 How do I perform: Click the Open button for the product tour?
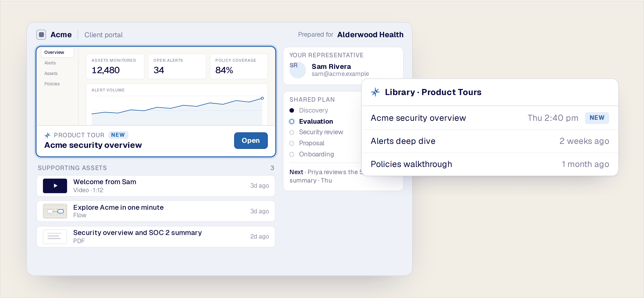click(x=251, y=141)
